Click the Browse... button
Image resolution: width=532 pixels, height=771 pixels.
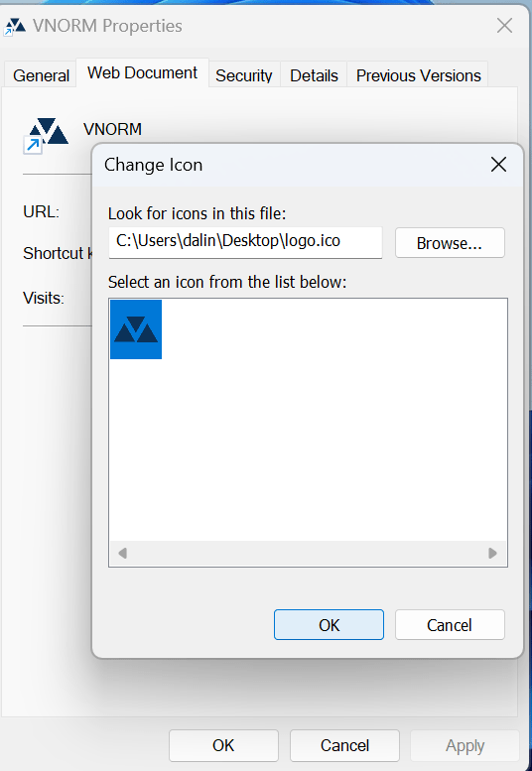450,243
